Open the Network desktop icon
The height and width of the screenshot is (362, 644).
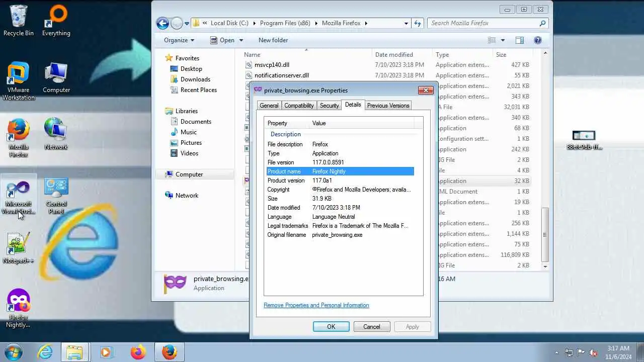pyautogui.click(x=56, y=134)
